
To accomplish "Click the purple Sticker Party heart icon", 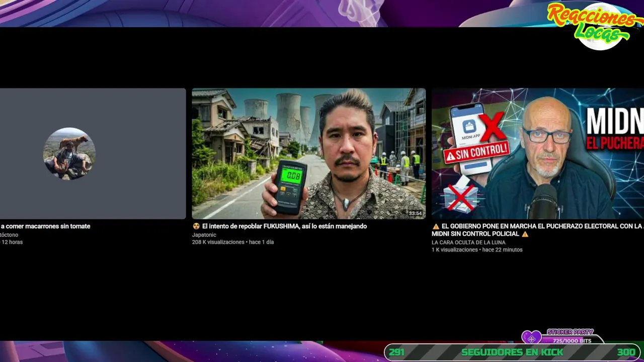I will click(x=531, y=338).
